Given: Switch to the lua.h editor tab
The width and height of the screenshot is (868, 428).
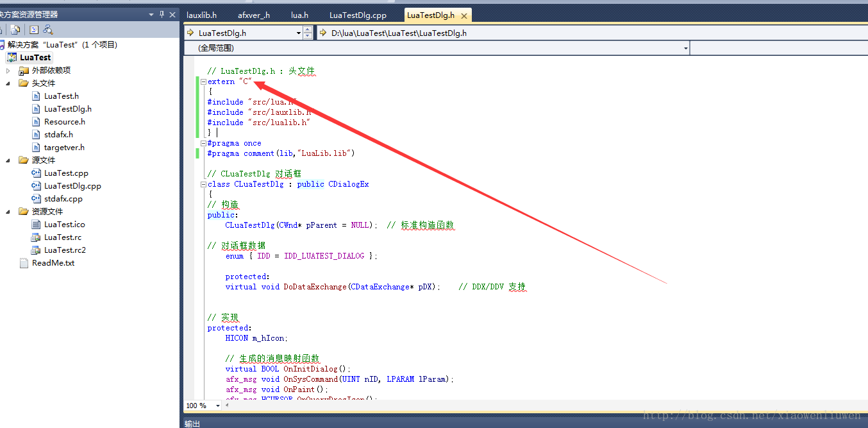Looking at the screenshot, I should [299, 15].
